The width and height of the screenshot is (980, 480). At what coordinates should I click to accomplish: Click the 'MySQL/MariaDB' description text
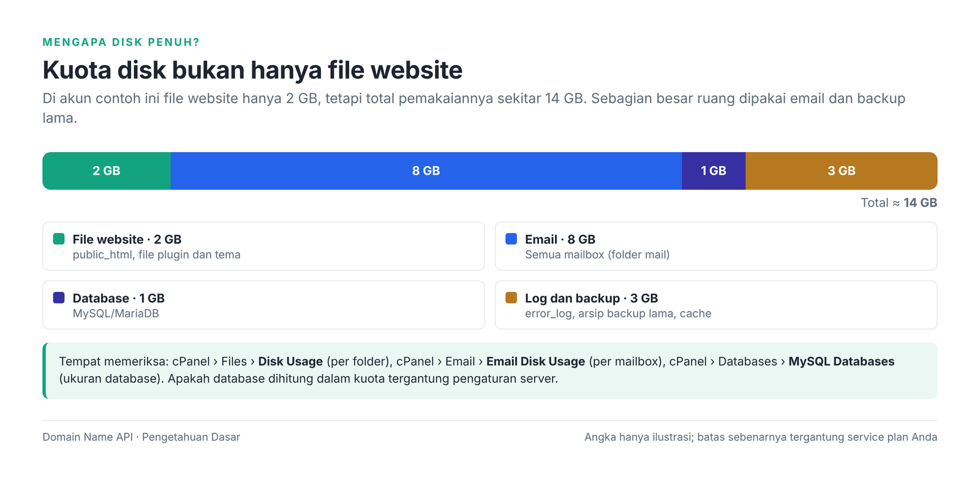pos(116,314)
